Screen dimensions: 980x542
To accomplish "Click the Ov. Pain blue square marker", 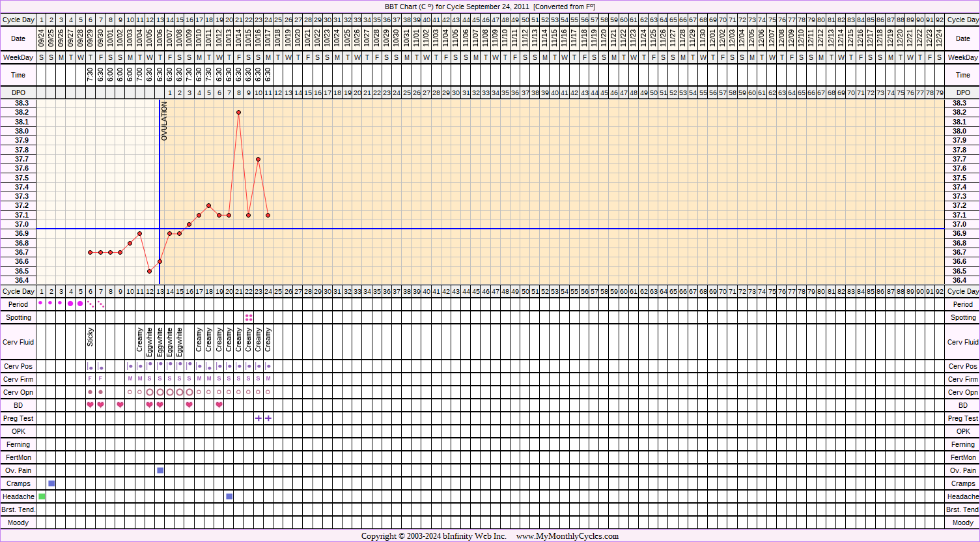I will pyautogui.click(x=160, y=470).
